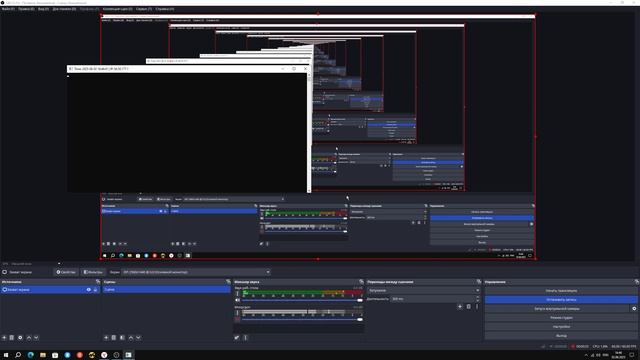Toggle lock on the screen capture source
The width and height of the screenshot is (640, 360).
point(96,289)
